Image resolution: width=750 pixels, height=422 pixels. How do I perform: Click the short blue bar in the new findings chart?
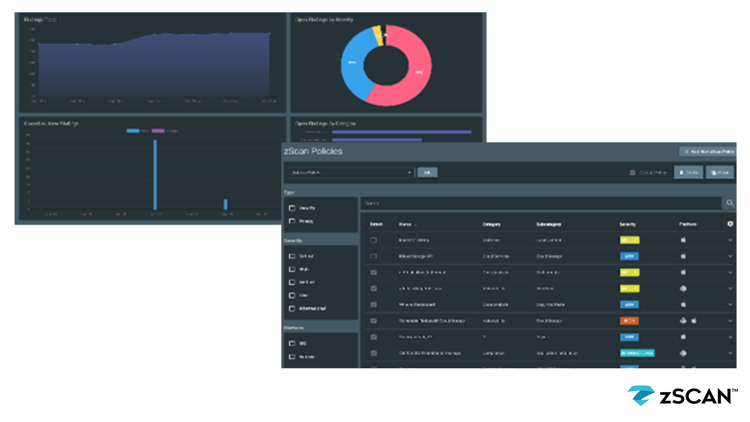225,204
